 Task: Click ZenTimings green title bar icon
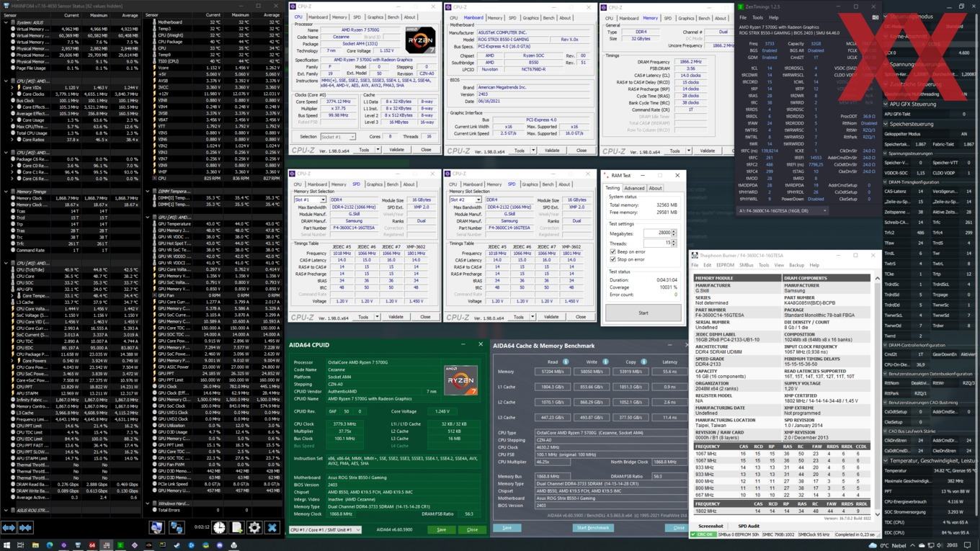tap(741, 7)
